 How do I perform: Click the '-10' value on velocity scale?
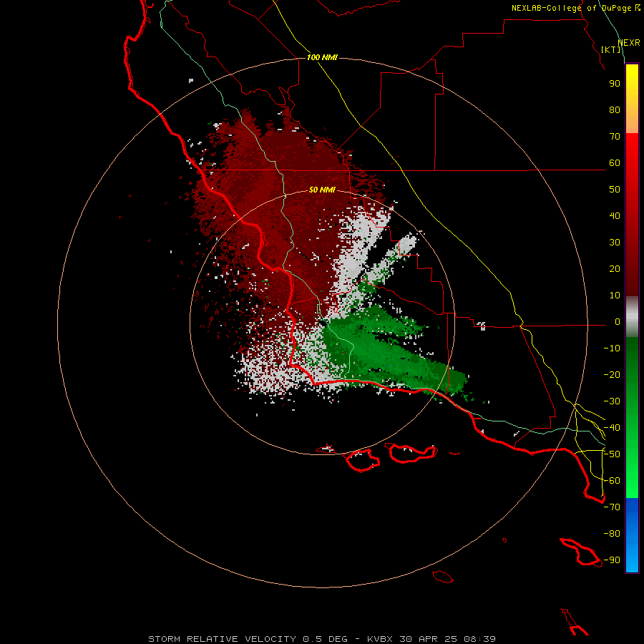point(612,348)
